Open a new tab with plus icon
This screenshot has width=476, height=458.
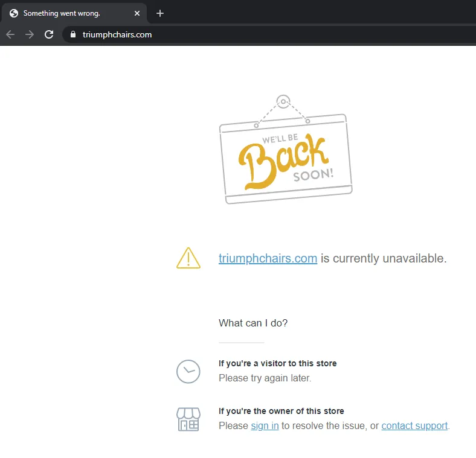click(x=160, y=13)
